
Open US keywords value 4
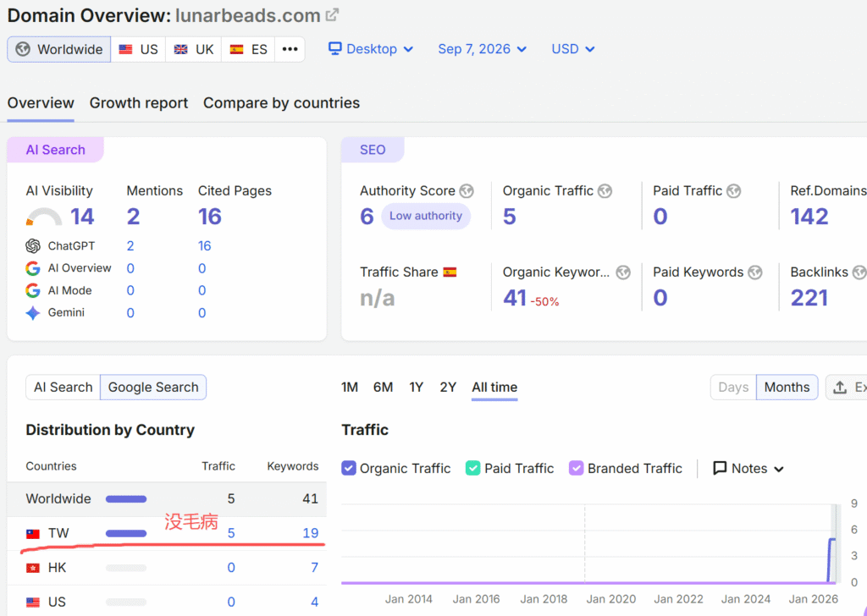(x=314, y=602)
